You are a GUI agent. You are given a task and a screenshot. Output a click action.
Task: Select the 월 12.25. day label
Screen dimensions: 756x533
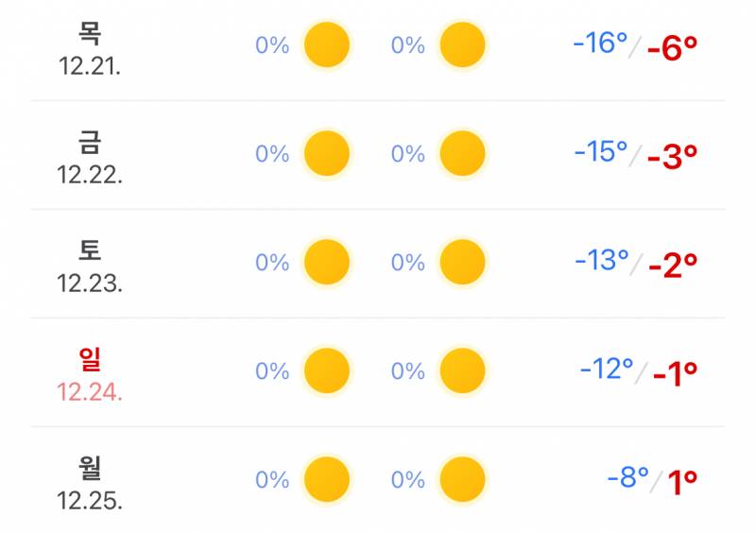point(90,482)
